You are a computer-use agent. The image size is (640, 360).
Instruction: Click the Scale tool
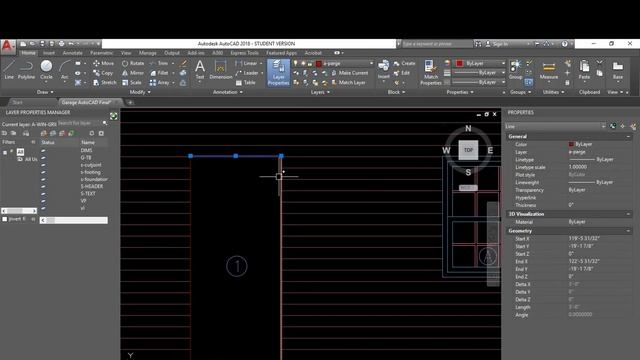click(132, 82)
